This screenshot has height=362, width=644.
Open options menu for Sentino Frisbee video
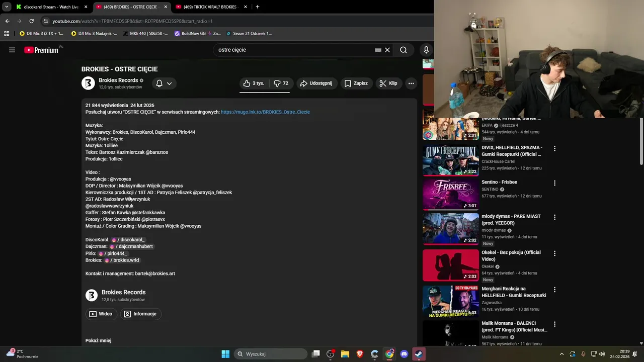(554, 183)
